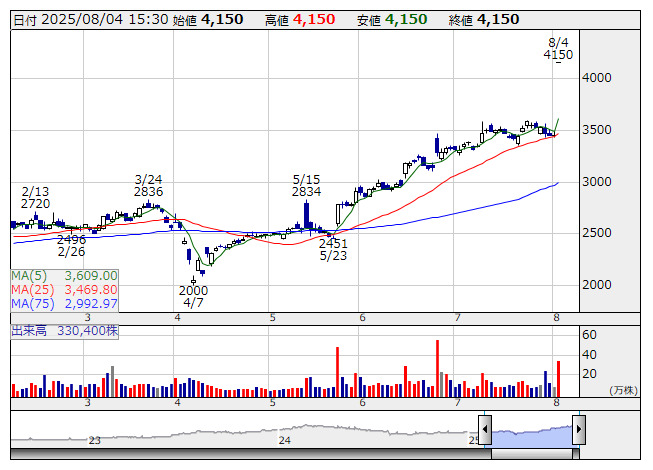Screen dimensions: 653x470
Task: Click the 8/4 4150 high price label
Action: (558, 49)
